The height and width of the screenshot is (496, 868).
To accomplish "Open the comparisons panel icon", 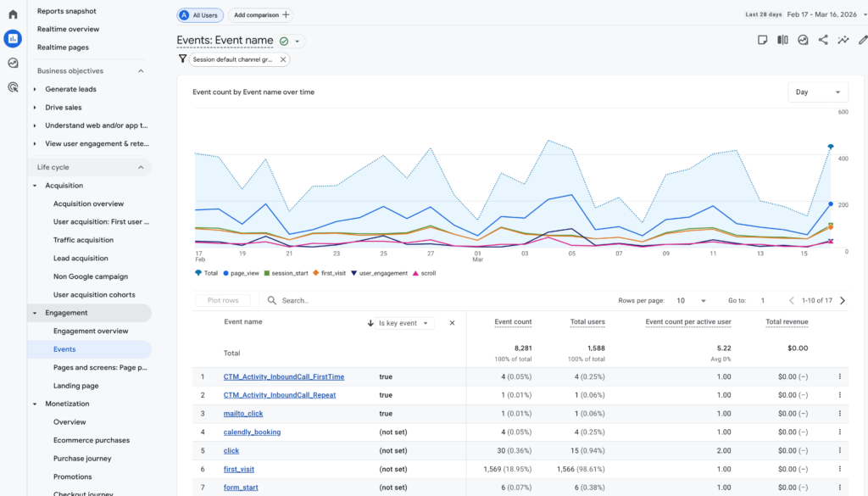I will click(782, 39).
